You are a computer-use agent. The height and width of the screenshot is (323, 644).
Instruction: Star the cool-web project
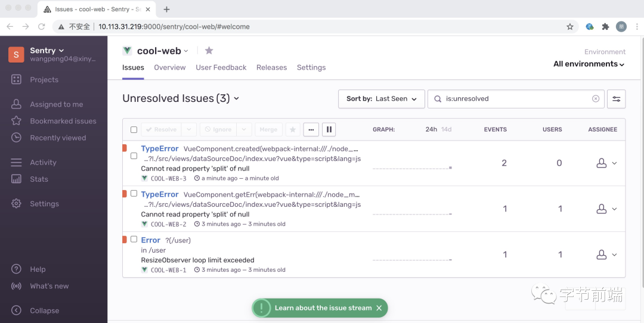[209, 51]
